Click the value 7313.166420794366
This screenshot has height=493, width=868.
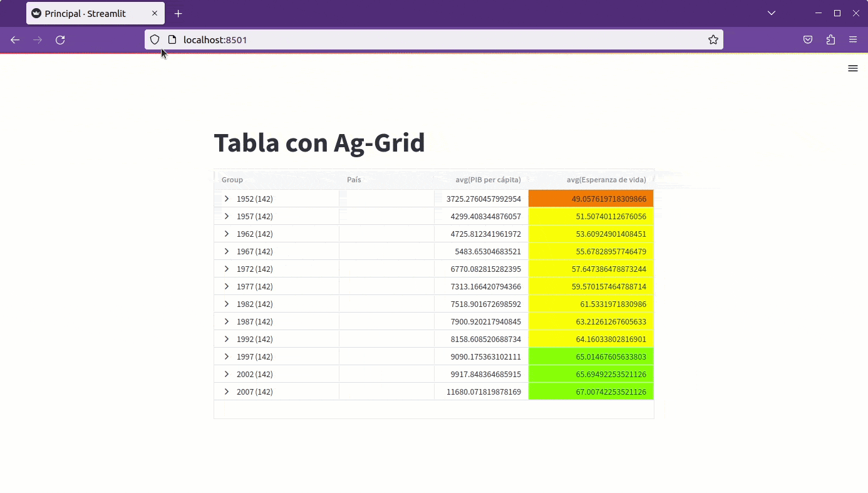click(x=486, y=286)
